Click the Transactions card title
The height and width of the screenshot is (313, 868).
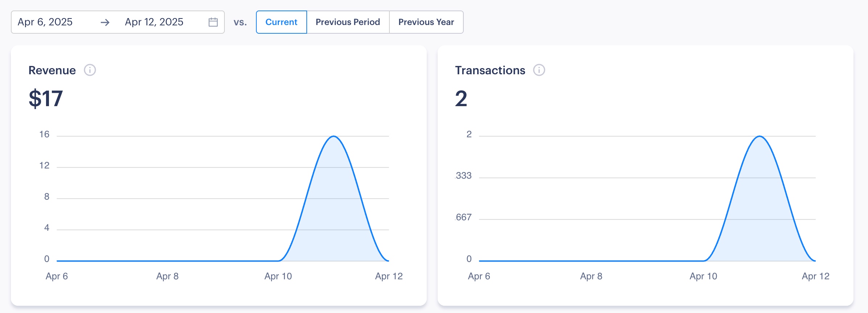point(490,70)
